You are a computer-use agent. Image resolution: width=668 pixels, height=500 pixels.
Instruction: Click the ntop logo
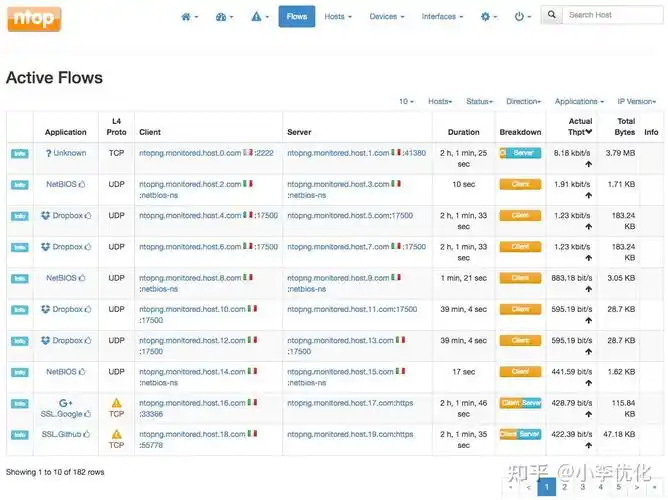click(33, 17)
